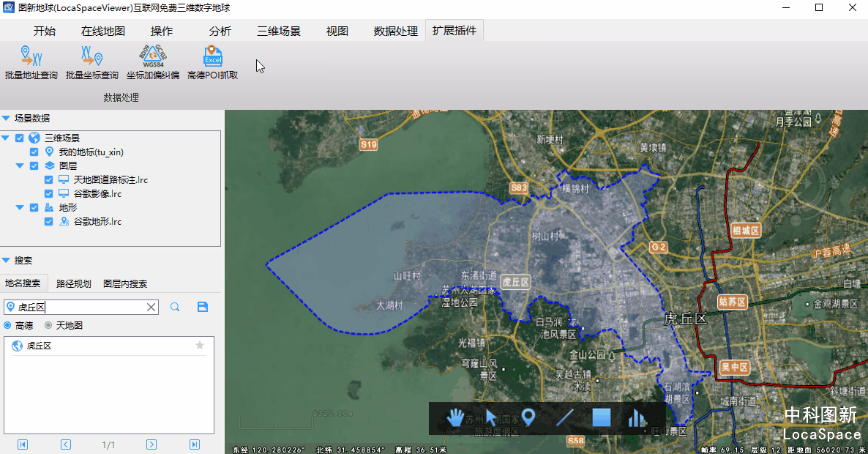
Task: Select the 扩展插件 ribbon tab
Action: click(454, 31)
